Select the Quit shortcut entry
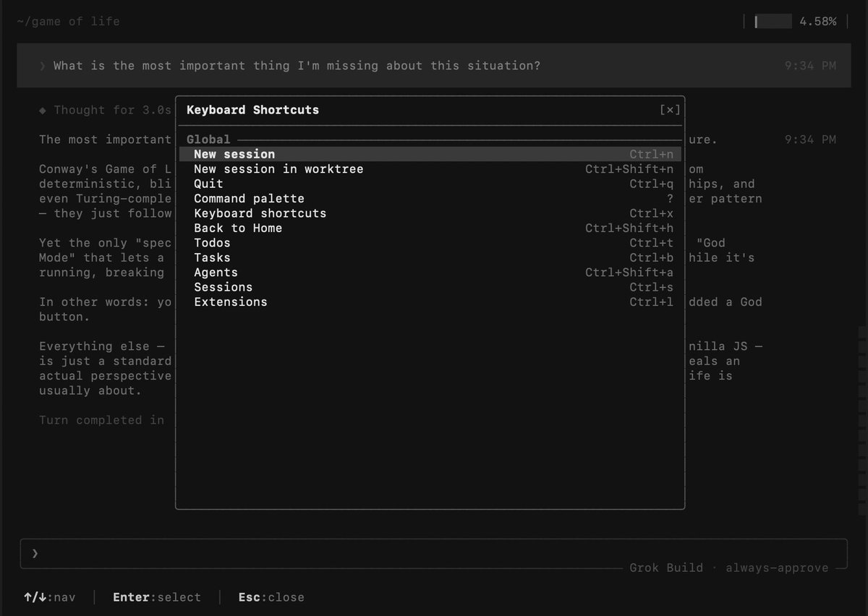This screenshot has width=868, height=616. (x=430, y=184)
